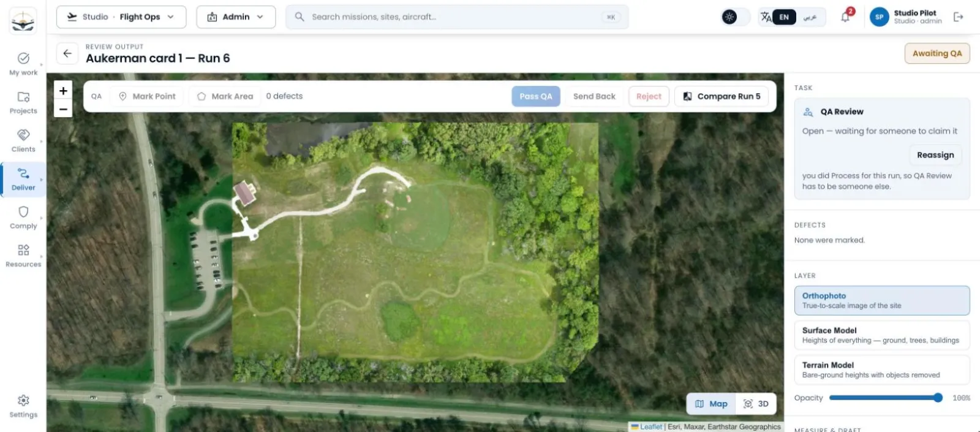Open notifications bell

845,17
